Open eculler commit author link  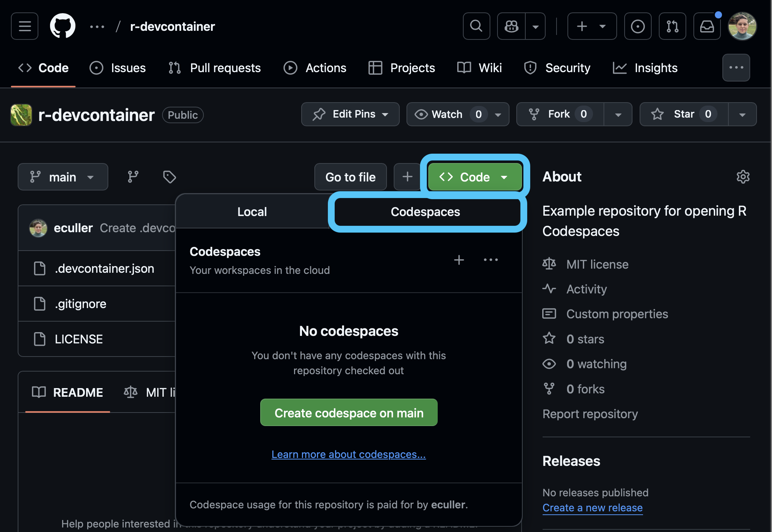point(73,228)
